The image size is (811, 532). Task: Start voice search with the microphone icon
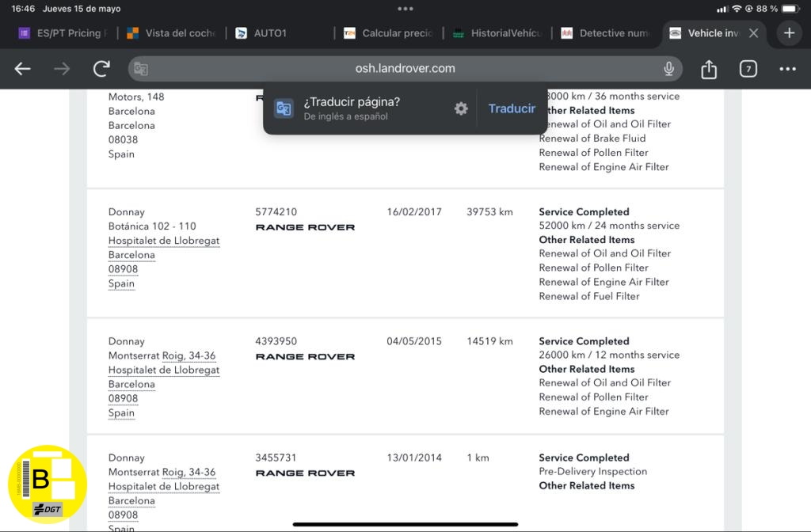point(668,69)
